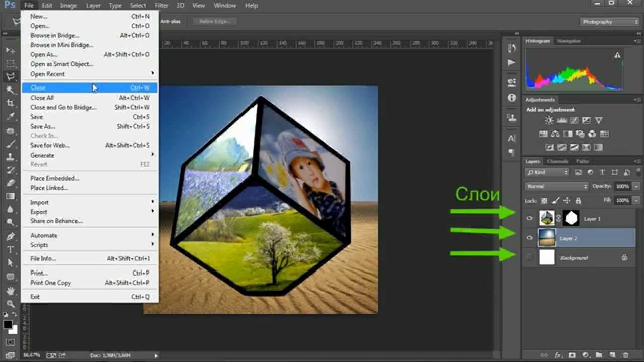This screenshot has width=644, height=362.
Task: Switch to the Navigator tab
Action: click(569, 41)
